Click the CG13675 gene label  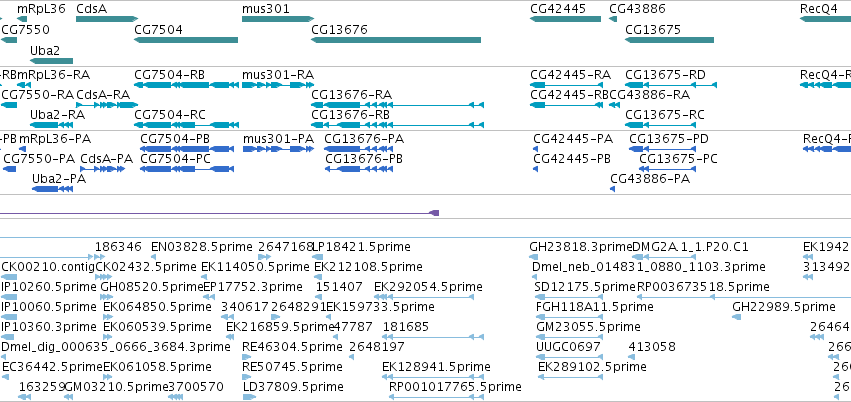coord(653,29)
